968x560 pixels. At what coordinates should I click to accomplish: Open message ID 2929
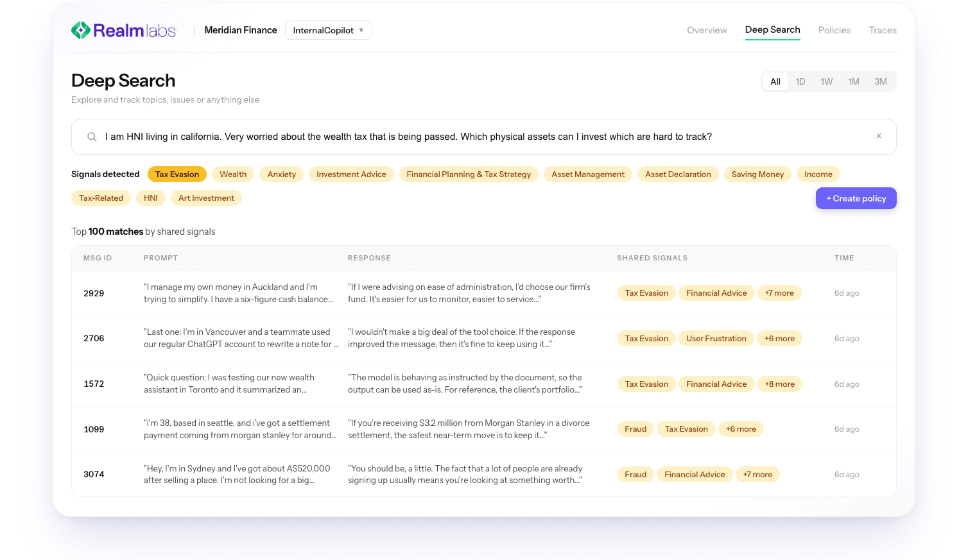pyautogui.click(x=94, y=293)
